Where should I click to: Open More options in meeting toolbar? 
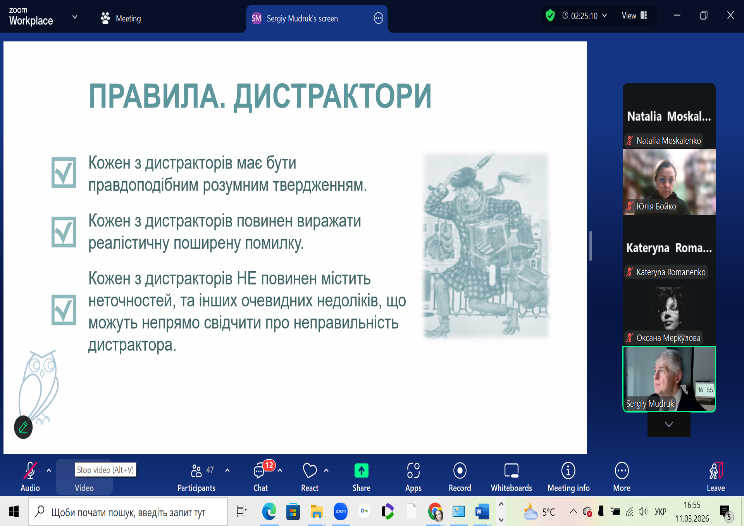622,475
